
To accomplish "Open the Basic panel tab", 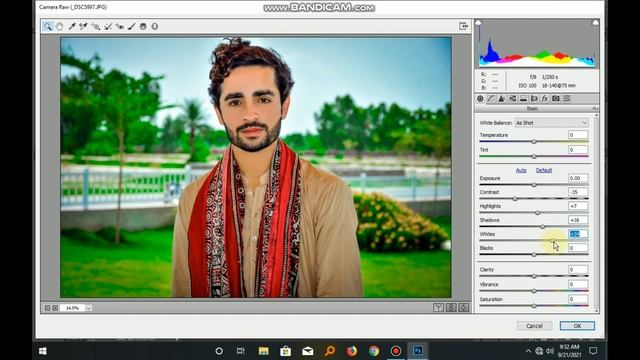I will 480,98.
